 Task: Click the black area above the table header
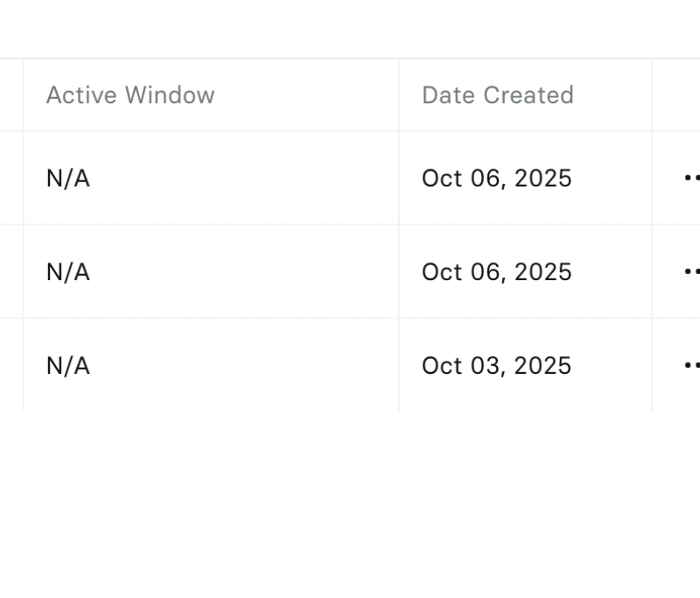tap(350, 28)
